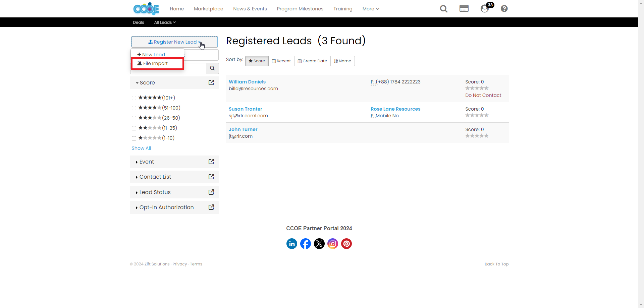This screenshot has width=644, height=308.
Task: Expand the Lead Status filter section
Action: coord(153,192)
